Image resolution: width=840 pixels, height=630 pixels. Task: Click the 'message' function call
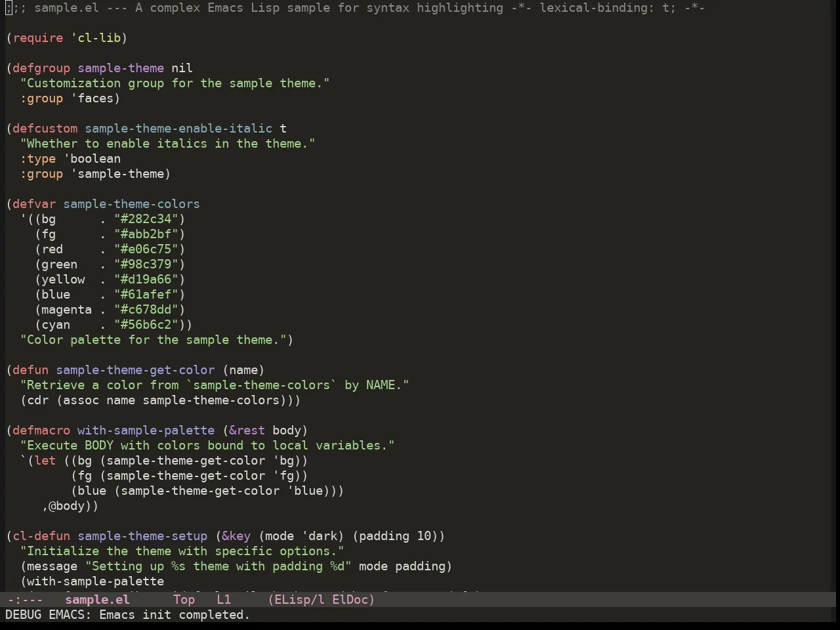(52, 566)
